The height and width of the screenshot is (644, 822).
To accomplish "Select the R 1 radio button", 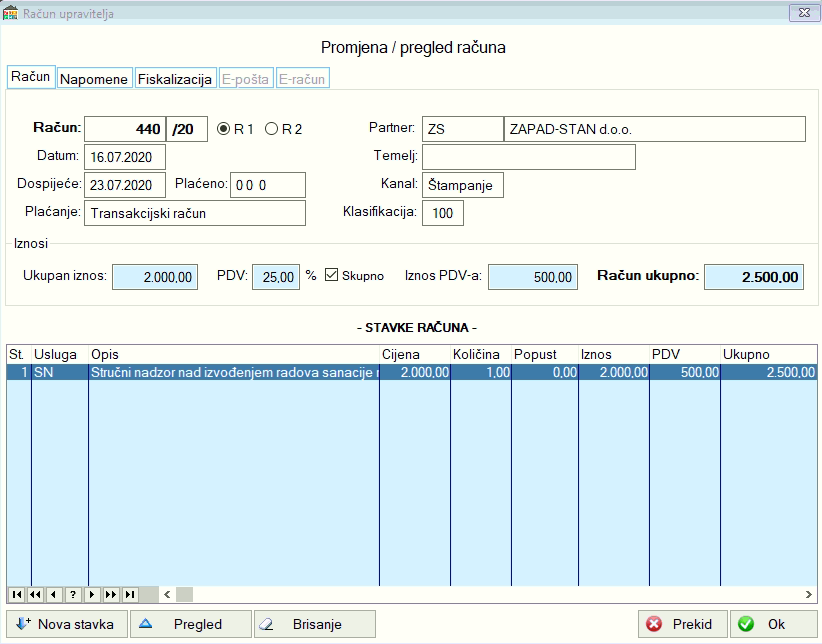I will point(224,129).
